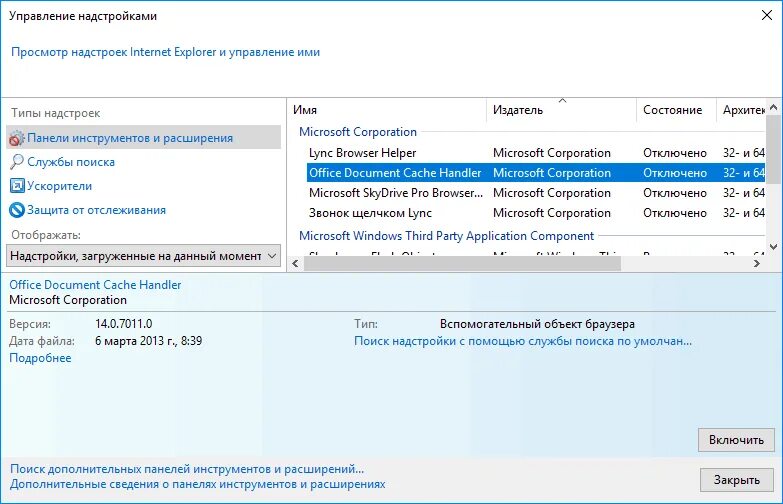Open Защита от отслеживания category
783x504 pixels.
point(96,210)
